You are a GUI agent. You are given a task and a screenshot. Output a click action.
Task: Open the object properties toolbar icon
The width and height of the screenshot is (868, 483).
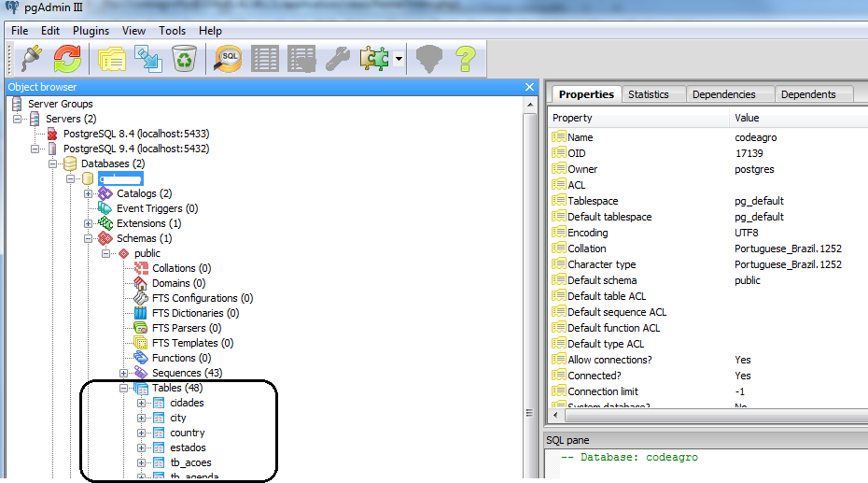(x=112, y=59)
